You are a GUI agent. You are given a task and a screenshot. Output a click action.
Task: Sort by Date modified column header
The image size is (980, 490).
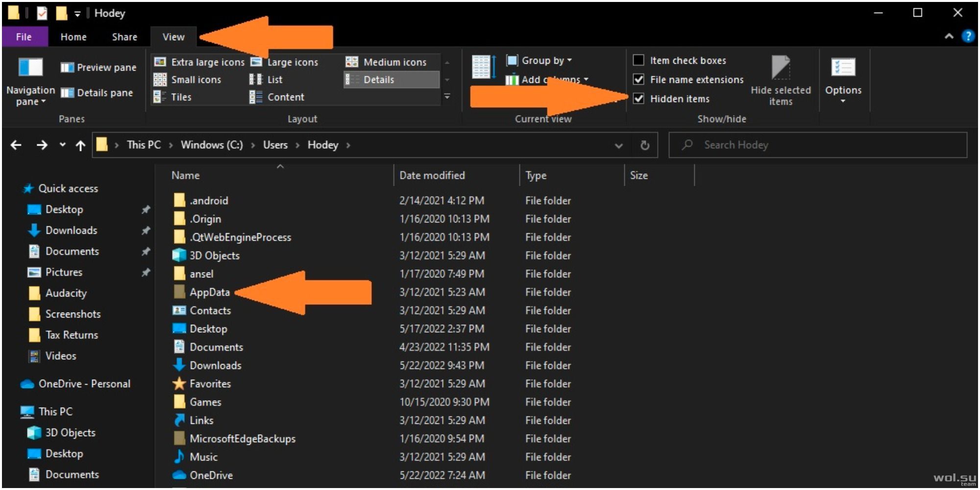click(432, 175)
